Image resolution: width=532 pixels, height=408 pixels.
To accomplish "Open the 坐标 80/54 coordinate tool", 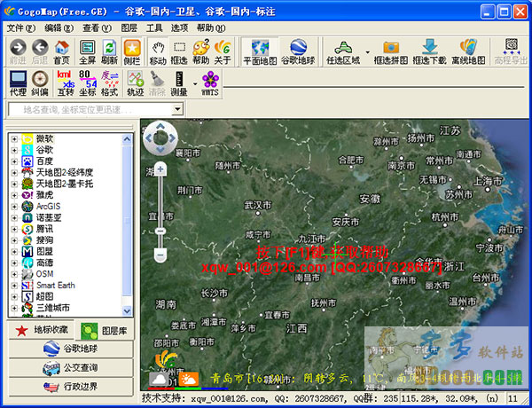I will tap(88, 83).
